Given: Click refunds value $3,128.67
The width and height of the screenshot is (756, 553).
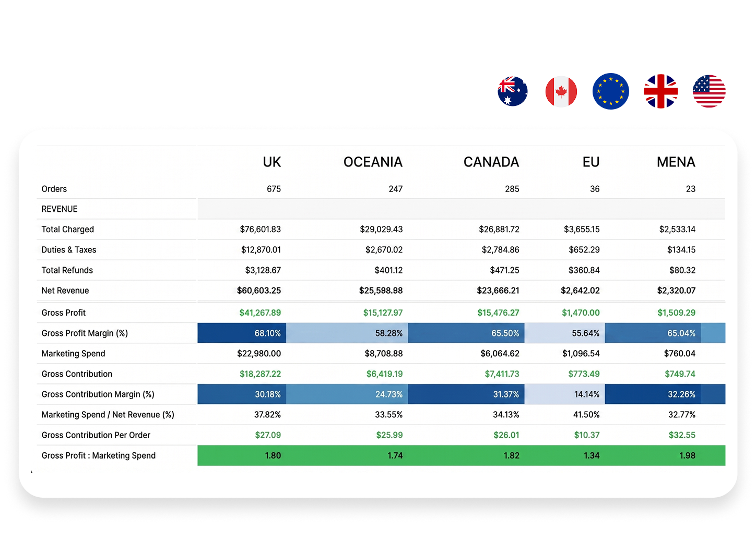Looking at the screenshot, I should pyautogui.click(x=263, y=270).
